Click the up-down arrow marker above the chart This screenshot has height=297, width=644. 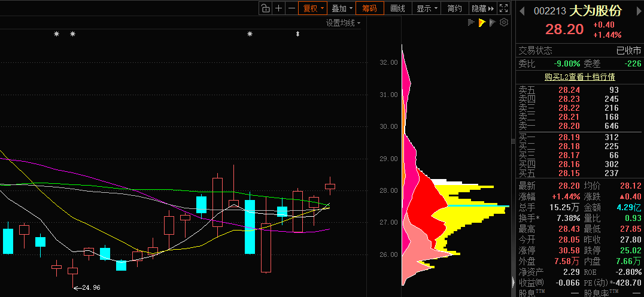[298, 34]
